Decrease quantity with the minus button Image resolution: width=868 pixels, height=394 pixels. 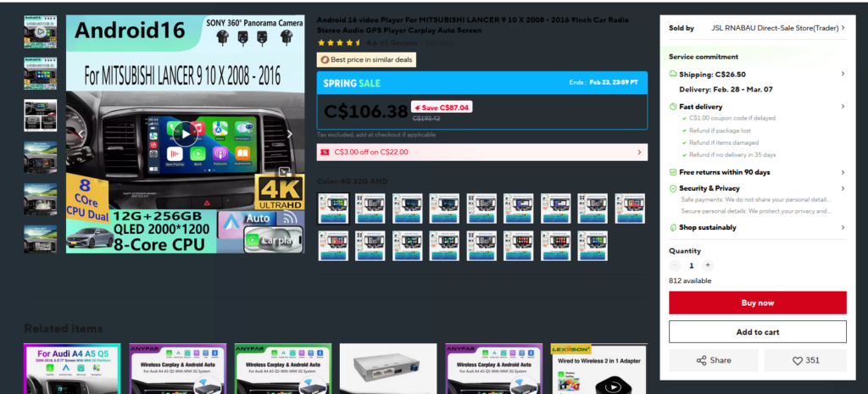676,265
